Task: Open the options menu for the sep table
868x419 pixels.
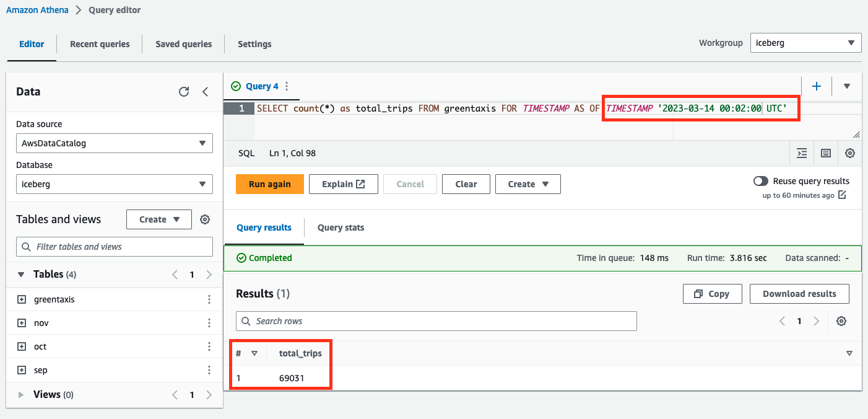Action: click(209, 369)
